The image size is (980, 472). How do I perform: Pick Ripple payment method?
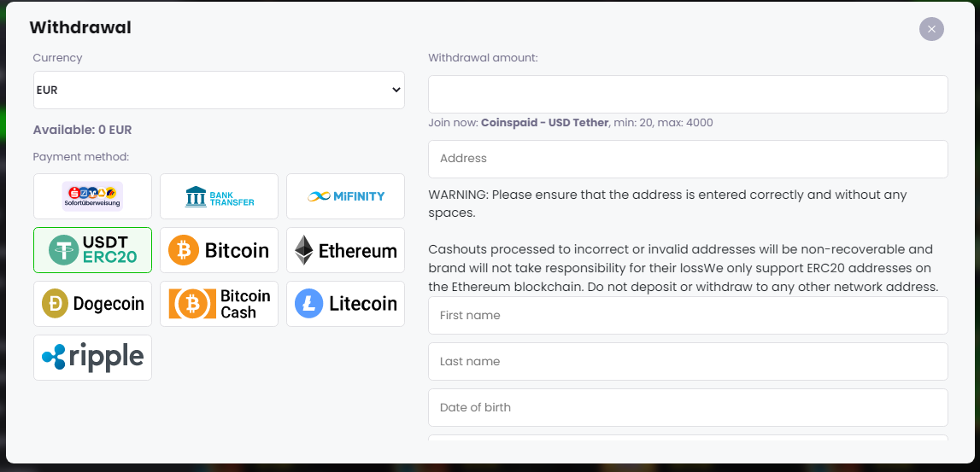92,358
